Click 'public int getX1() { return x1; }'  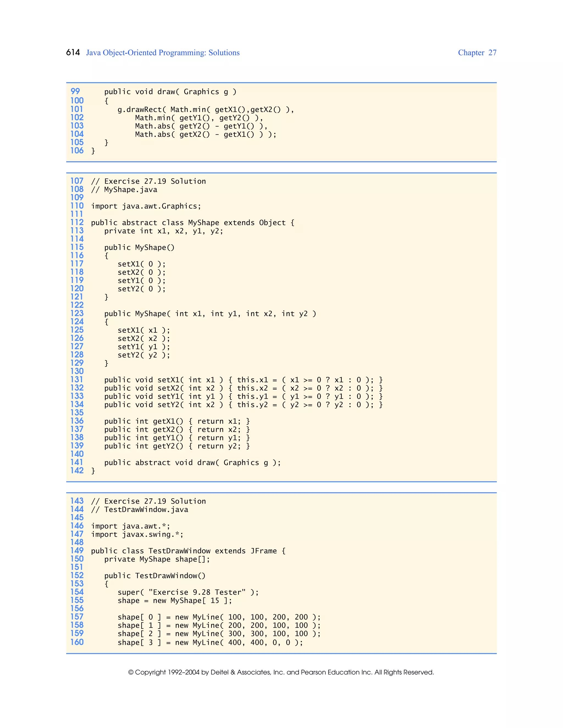pyautogui.click(x=177, y=421)
